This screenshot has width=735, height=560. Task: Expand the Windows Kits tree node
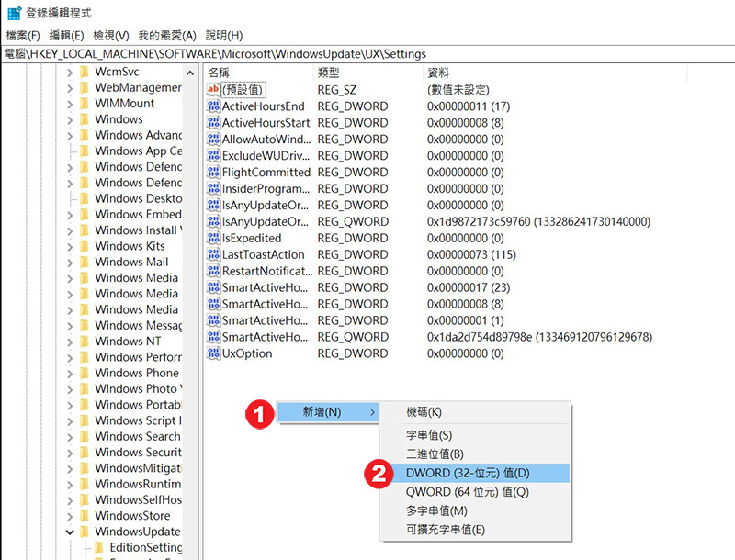coord(70,247)
